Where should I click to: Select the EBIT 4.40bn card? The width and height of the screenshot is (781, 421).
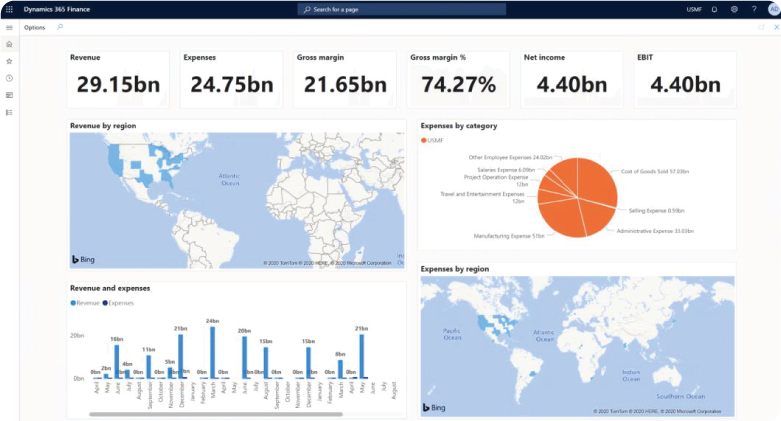(685, 80)
